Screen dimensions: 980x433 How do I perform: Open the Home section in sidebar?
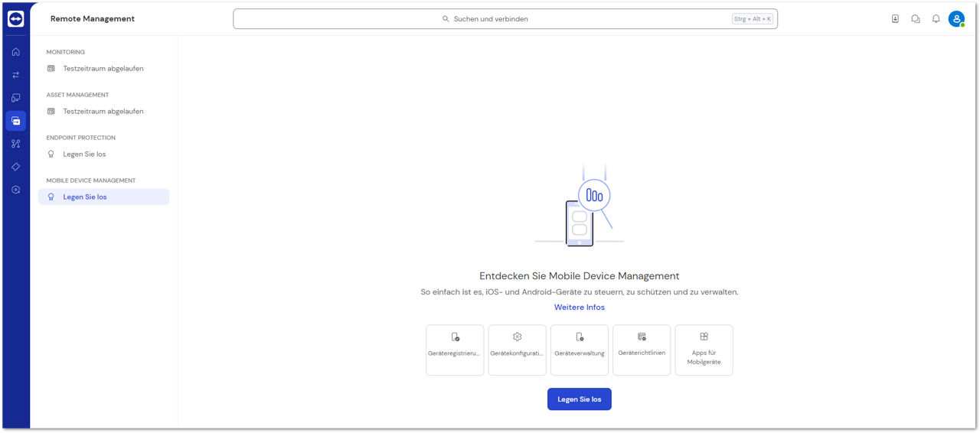(x=15, y=52)
